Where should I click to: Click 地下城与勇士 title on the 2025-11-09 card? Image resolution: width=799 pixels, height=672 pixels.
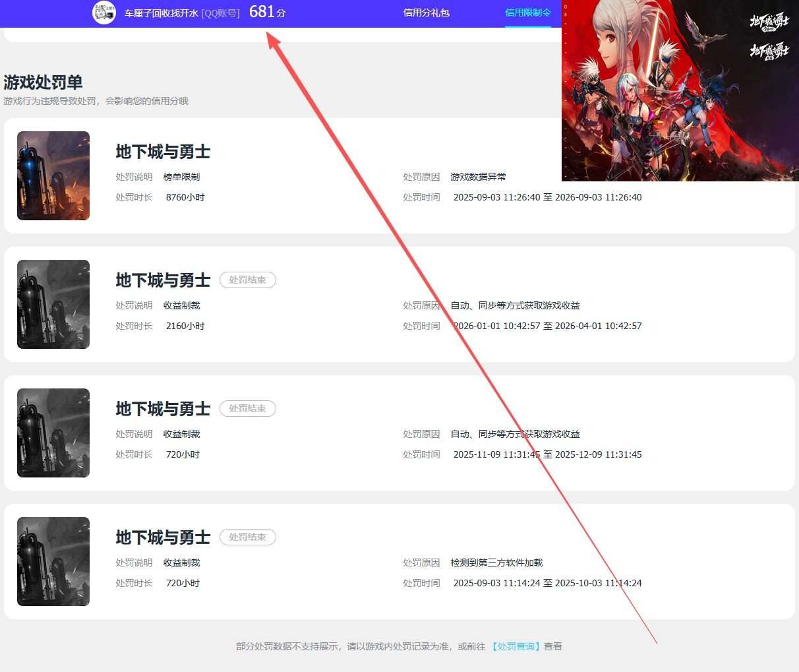click(163, 409)
